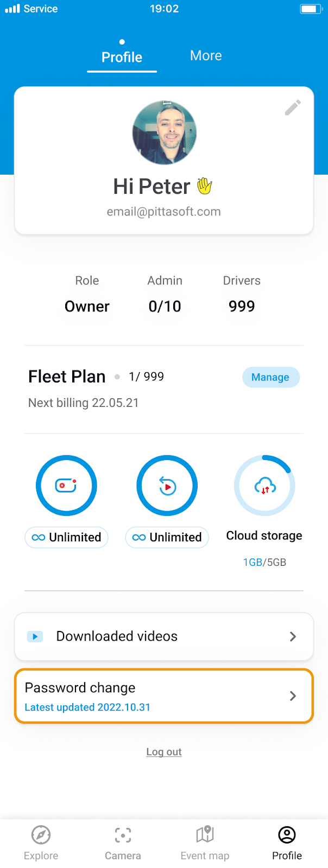Screen dimensions: 328x868
Task: Expand Downloaded videos chevron arrow
Action: (293, 636)
